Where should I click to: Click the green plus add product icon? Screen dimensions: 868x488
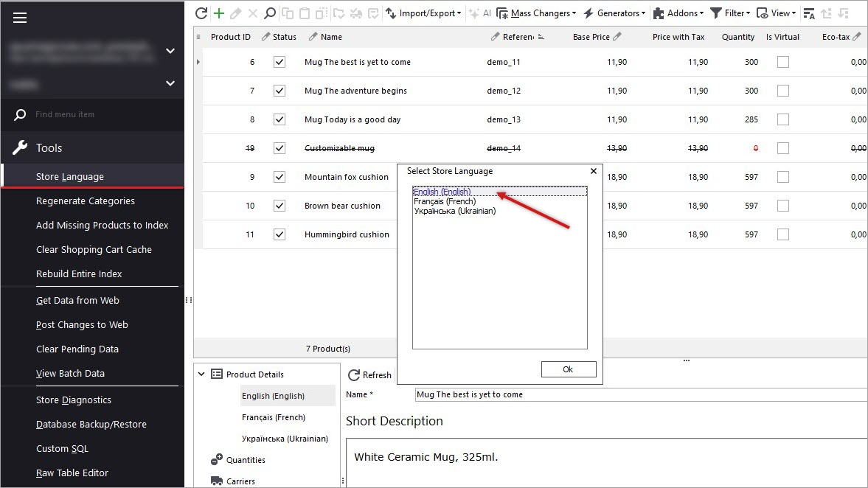[x=219, y=13]
